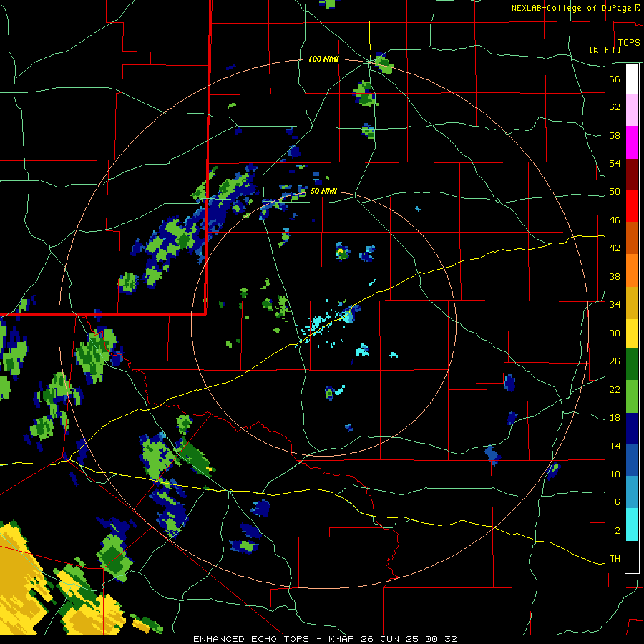Click the medium blue swatch between 14 and 10
644x644 pixels.
[632, 460]
